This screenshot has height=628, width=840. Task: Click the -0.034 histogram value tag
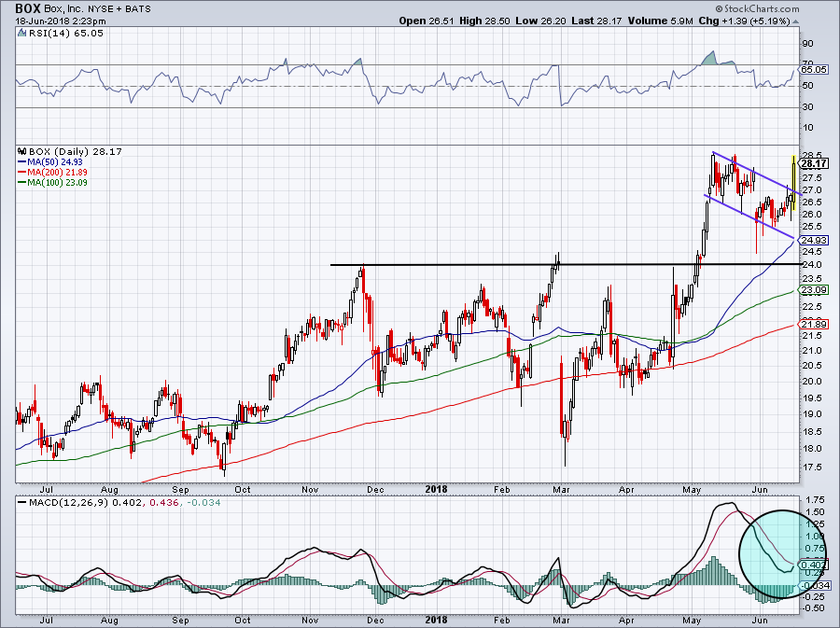coord(814,586)
